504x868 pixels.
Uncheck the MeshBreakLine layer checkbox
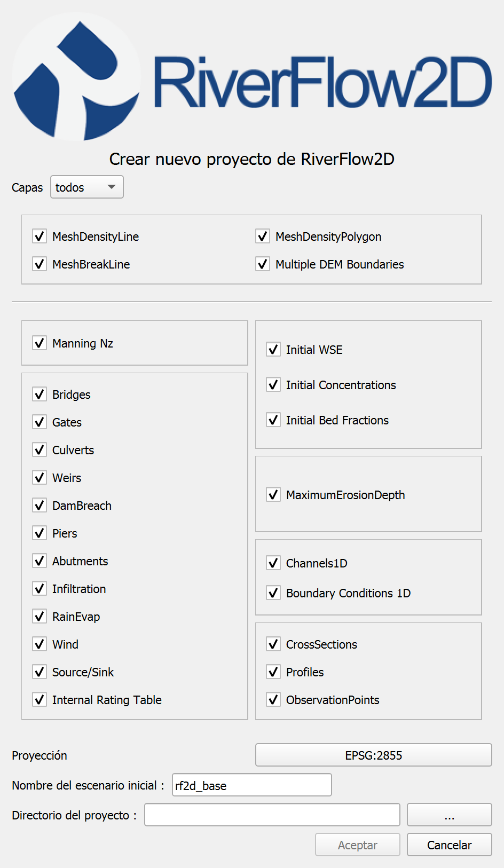tap(40, 264)
